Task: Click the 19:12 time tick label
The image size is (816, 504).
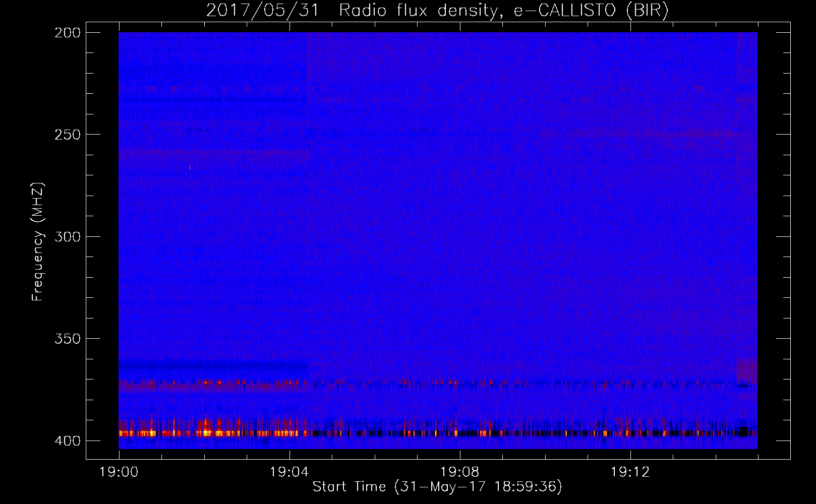Action: (630, 472)
